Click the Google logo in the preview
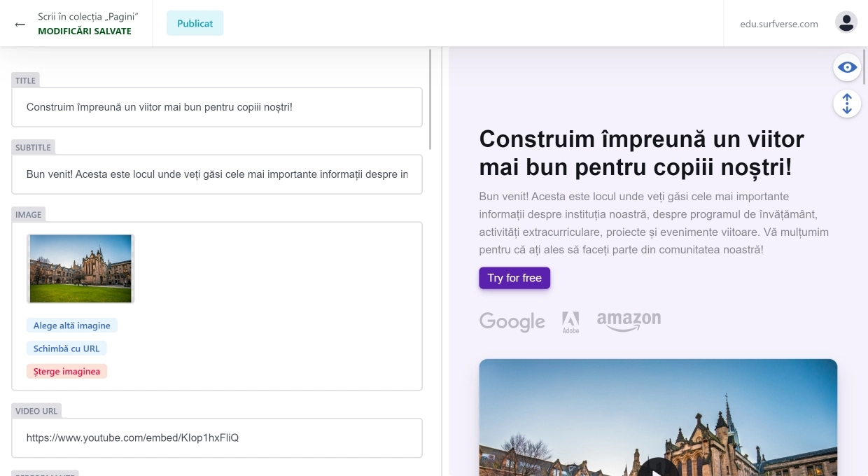 512,321
